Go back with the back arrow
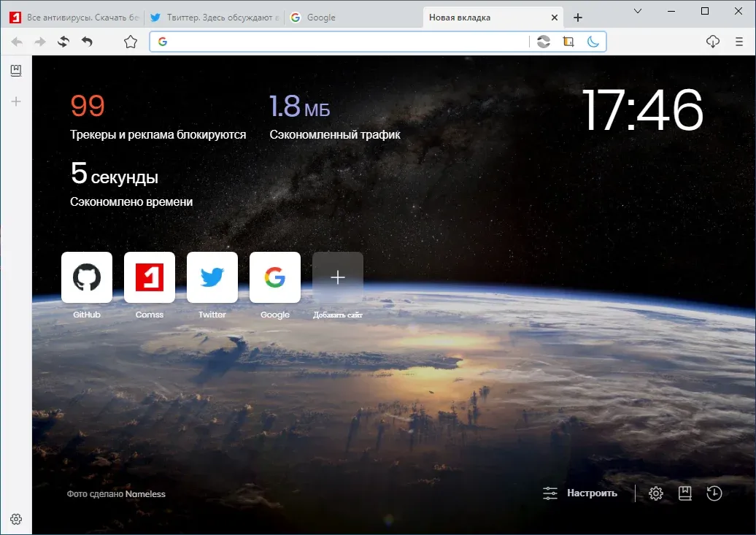The image size is (756, 535). tap(17, 42)
